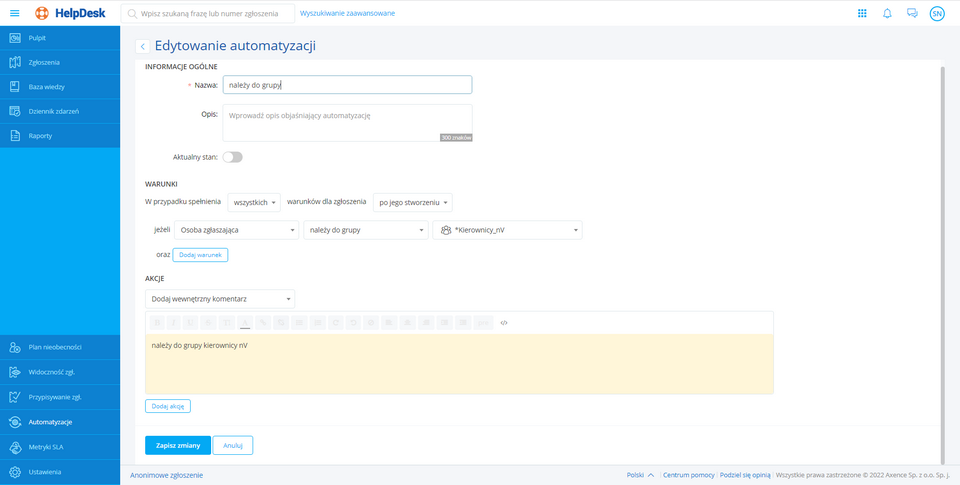The image size is (960, 485).
Task: Open the apps grid menu
Action: (x=862, y=13)
